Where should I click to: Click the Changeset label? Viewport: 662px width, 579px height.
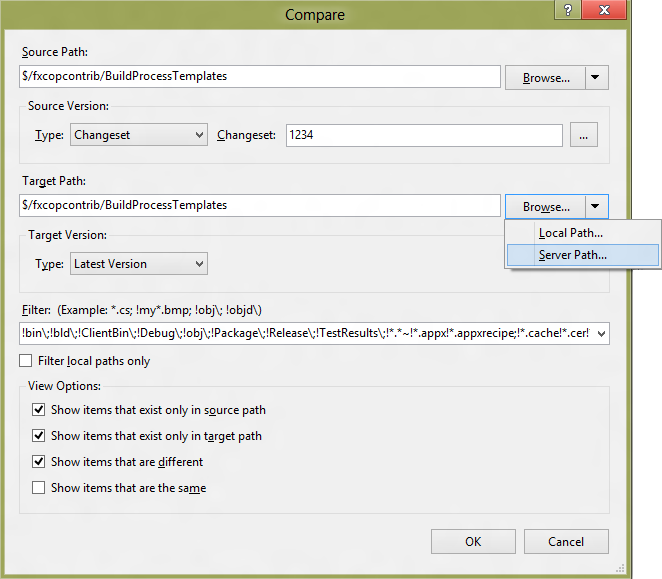coord(246,135)
